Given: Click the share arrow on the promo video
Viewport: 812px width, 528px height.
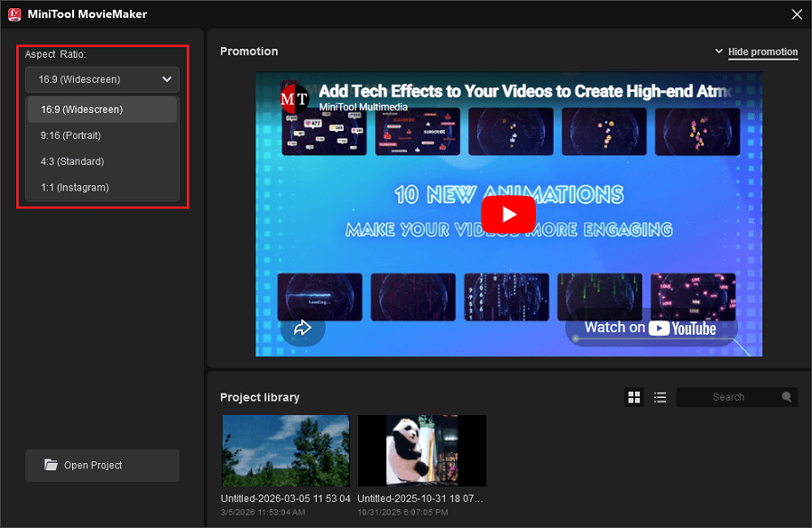Looking at the screenshot, I should (x=302, y=329).
